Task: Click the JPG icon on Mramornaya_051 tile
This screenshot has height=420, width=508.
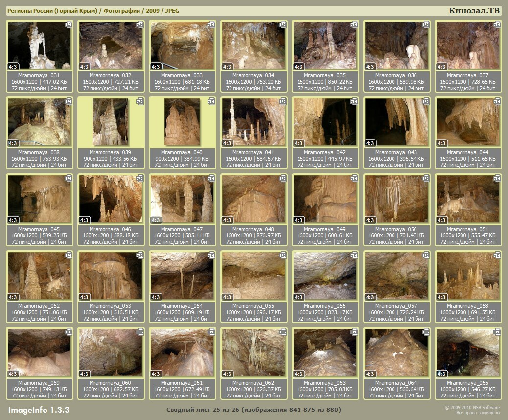Action: [497, 178]
